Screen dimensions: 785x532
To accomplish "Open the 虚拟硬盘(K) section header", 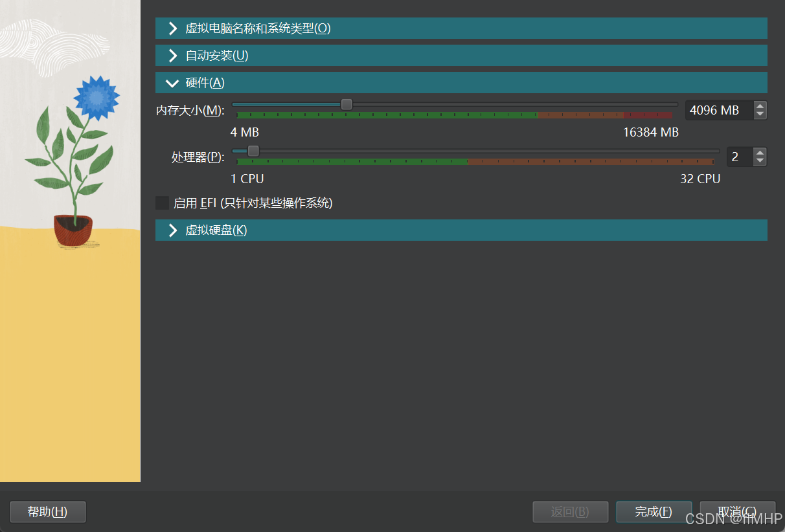I will tap(216, 230).
